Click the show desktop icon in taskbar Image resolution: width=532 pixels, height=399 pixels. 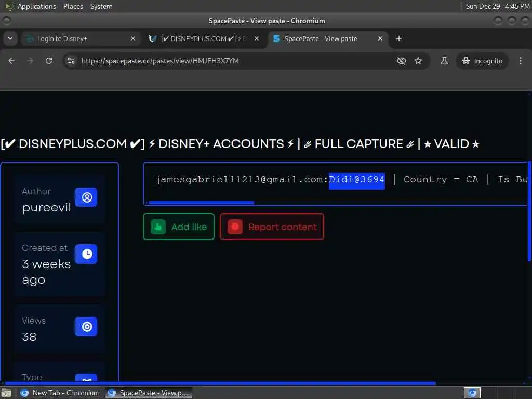pos(6,393)
